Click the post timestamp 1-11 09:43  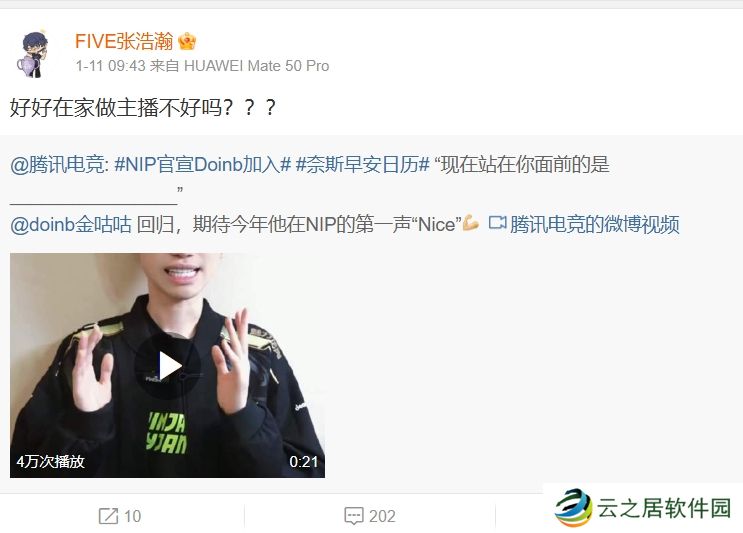coord(110,66)
